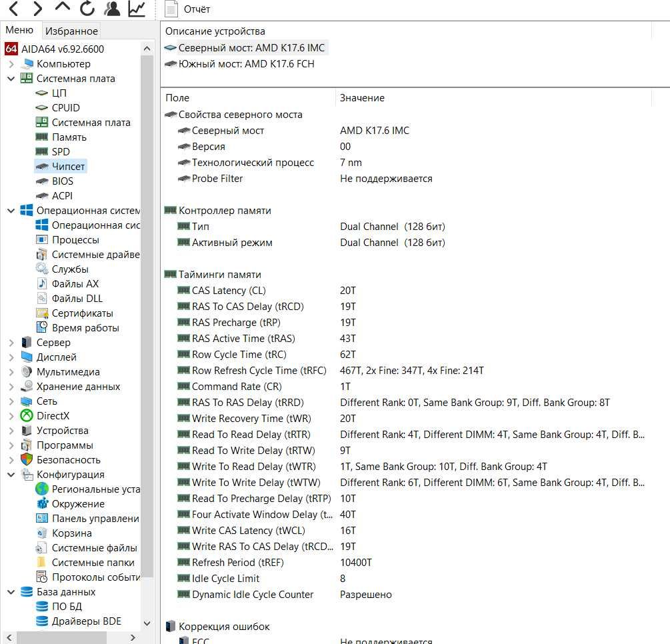Open Протоколы событий in the tree
670x644 pixels.
click(x=96, y=577)
